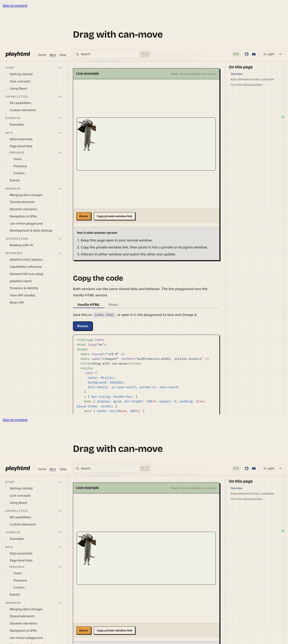Select docs in the upper navigation bar
Viewport: 288px width, 644px height.
point(53,55)
